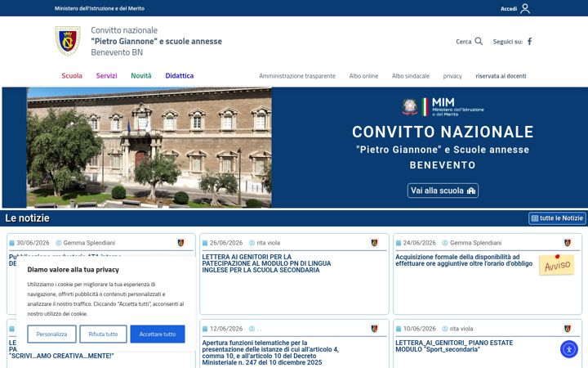Screen dimensions: 588x368
Task: Click the Cerca search label
Action: [464, 42]
